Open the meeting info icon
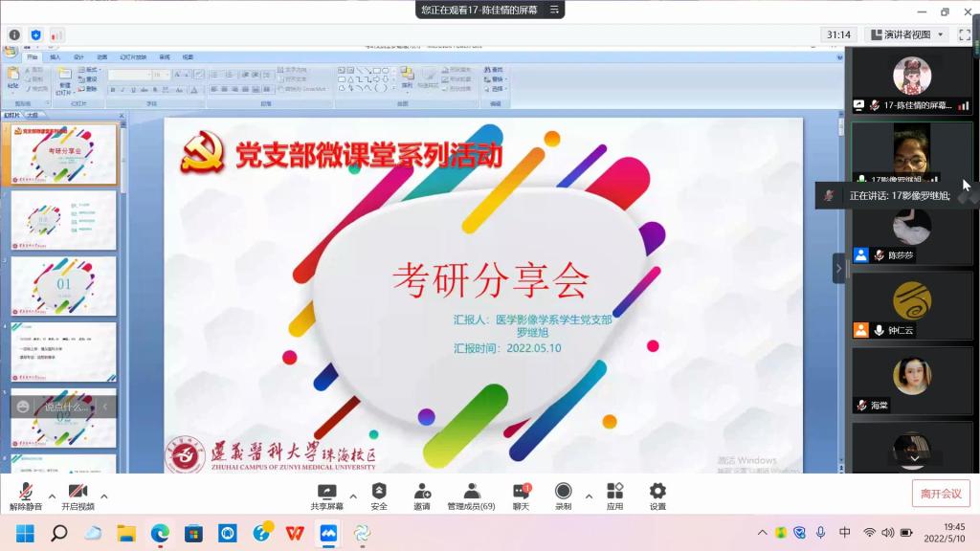980x551 pixels. (15, 35)
